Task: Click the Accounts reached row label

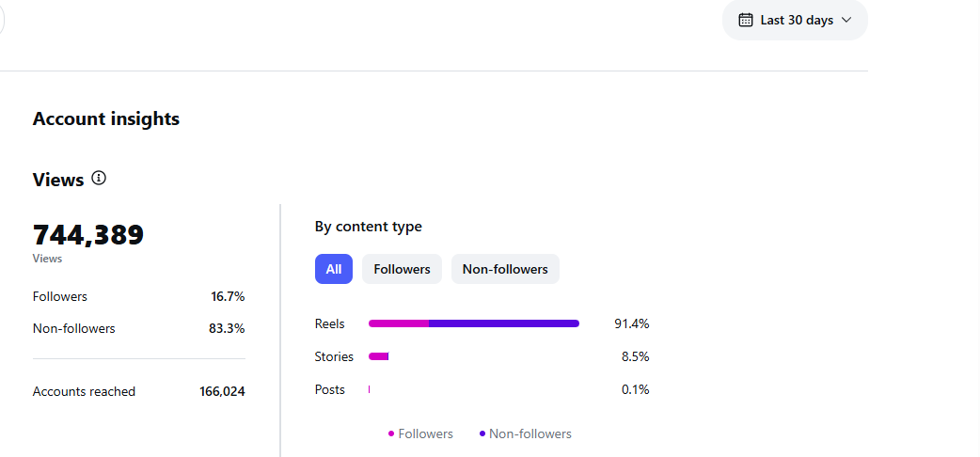Action: click(x=84, y=391)
